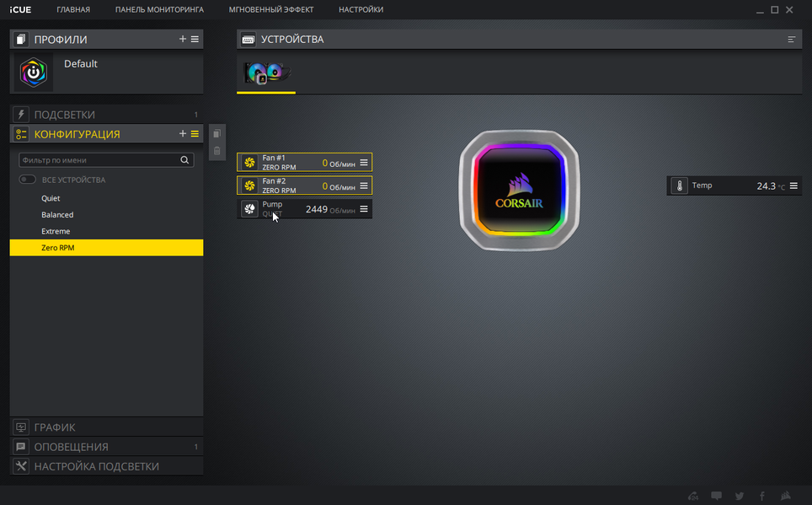Open the Facebook link icon
The height and width of the screenshot is (505, 812).
click(x=762, y=496)
